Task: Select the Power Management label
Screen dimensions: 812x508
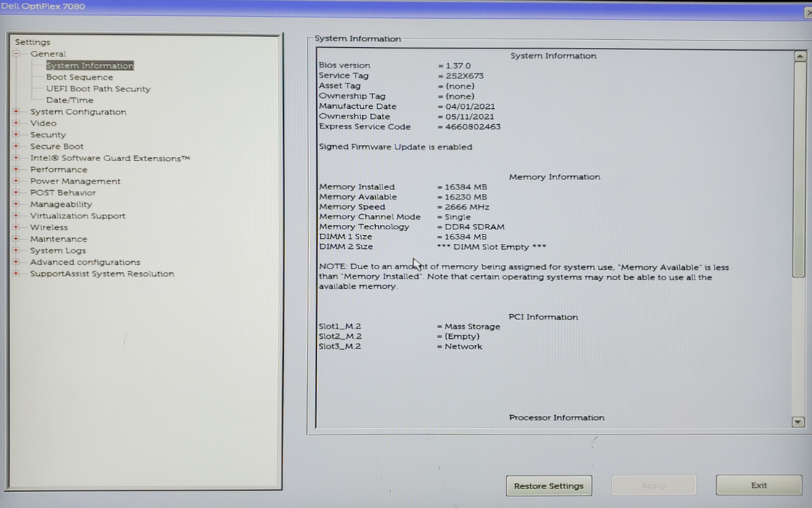Action: pos(75,181)
